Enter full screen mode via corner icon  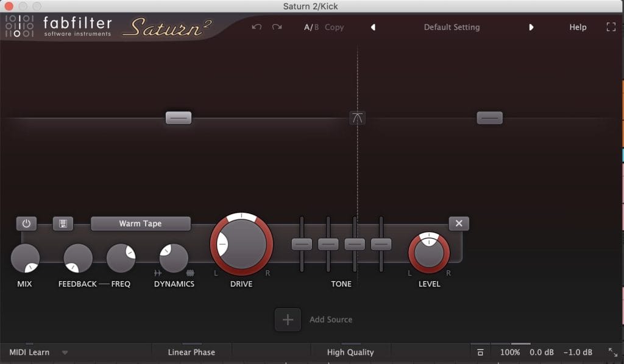611,27
